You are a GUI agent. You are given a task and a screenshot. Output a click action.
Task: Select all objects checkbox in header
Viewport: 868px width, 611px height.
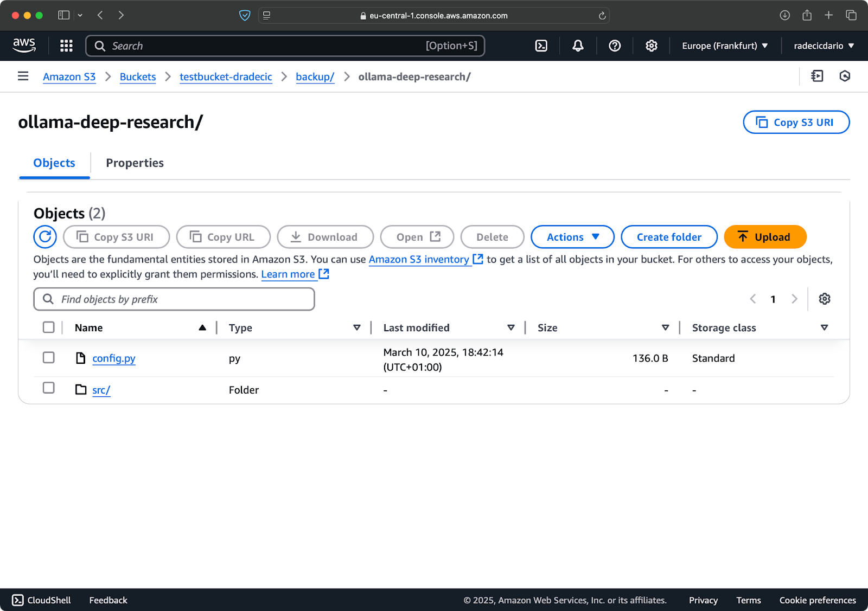[49, 327]
